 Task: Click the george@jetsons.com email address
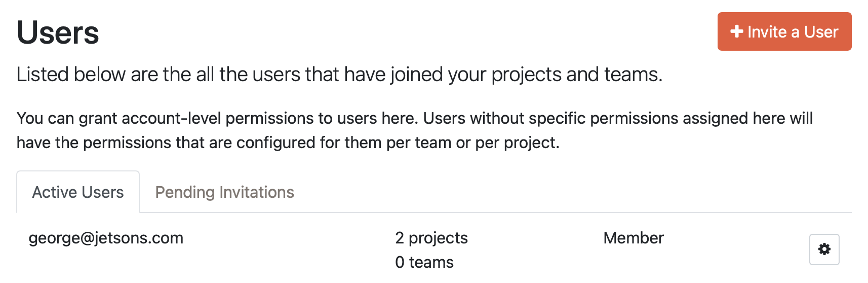pos(106,238)
